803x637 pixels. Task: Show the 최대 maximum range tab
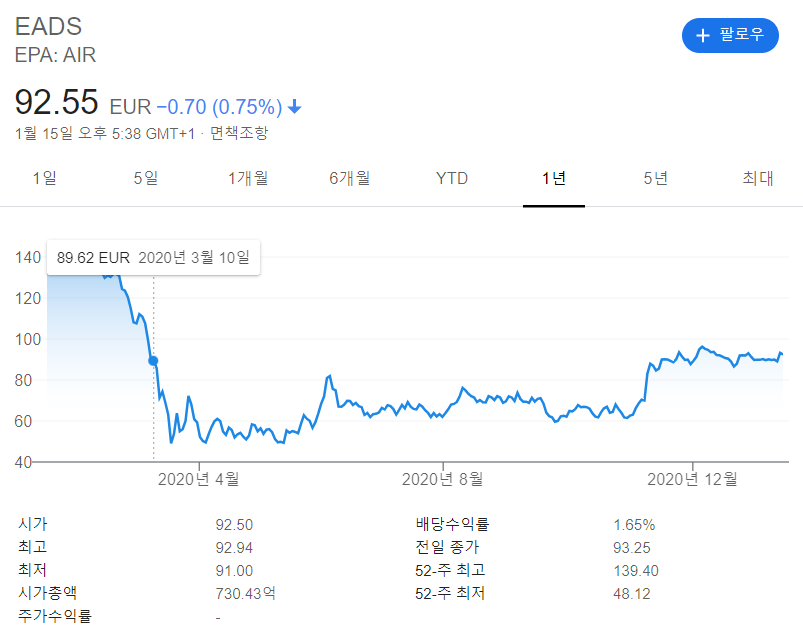(x=757, y=178)
